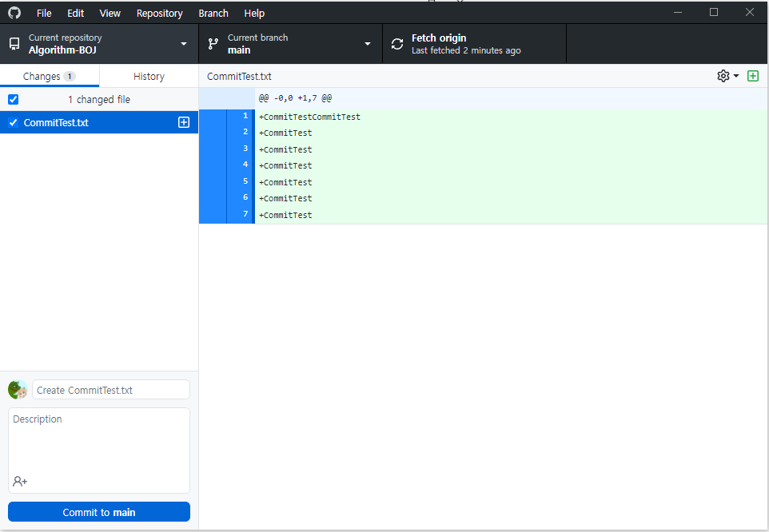Screen dimensions: 769x532
Task: Focus the Description text area
Action: pos(99,451)
